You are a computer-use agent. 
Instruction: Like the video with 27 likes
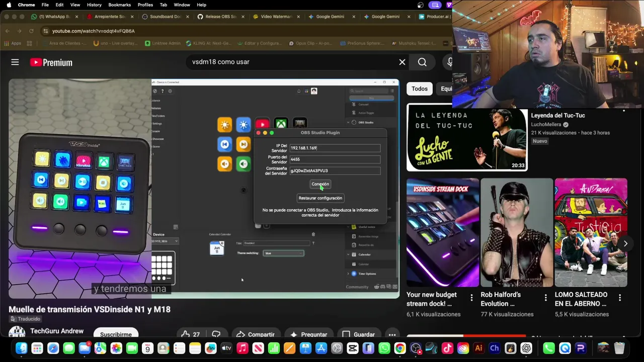pyautogui.click(x=191, y=334)
